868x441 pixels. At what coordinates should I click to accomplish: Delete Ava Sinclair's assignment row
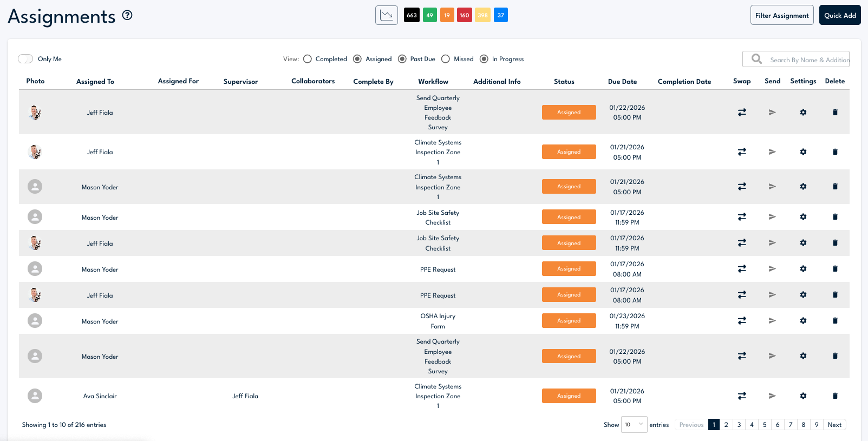[835, 396]
